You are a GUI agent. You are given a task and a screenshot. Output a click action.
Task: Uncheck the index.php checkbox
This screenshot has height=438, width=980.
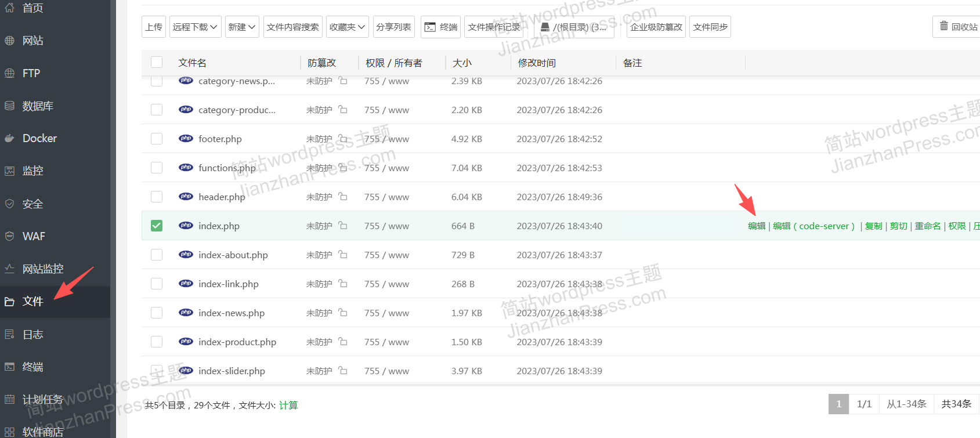(x=157, y=226)
